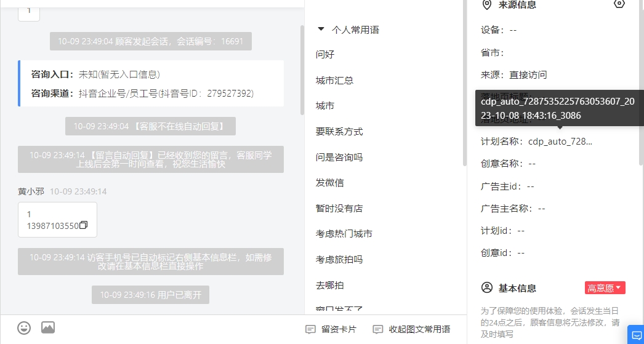644x344 pixels.
Task: Click the 创意名称 field
Action: 508,163
